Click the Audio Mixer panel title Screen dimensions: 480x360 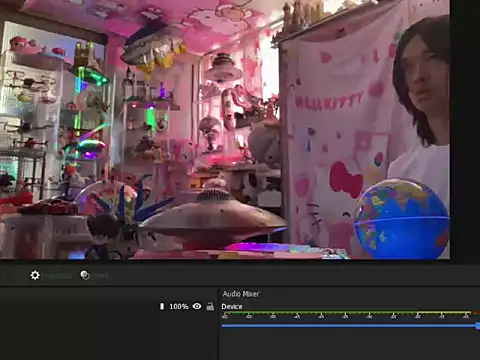click(241, 294)
